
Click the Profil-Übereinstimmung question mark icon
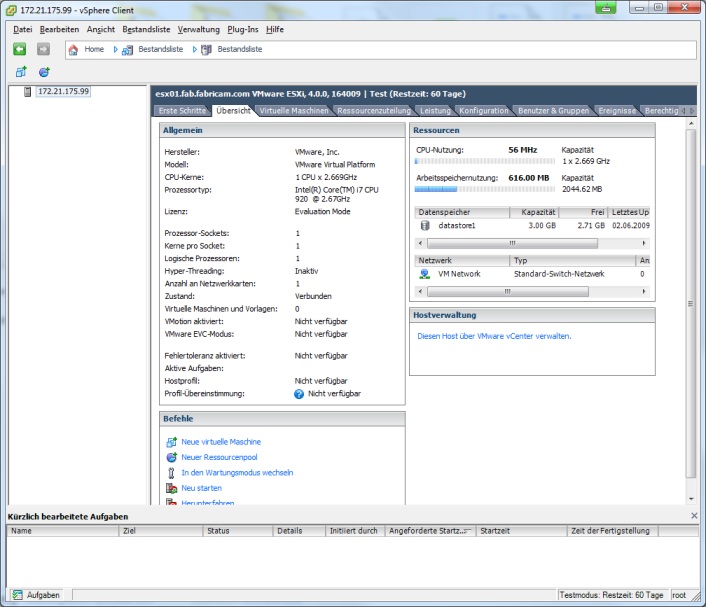299,394
